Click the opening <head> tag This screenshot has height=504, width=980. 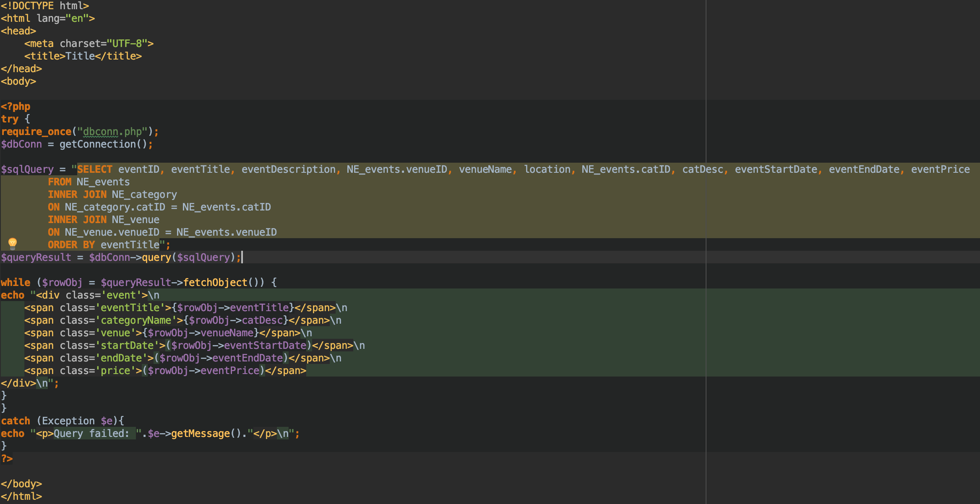(x=18, y=31)
